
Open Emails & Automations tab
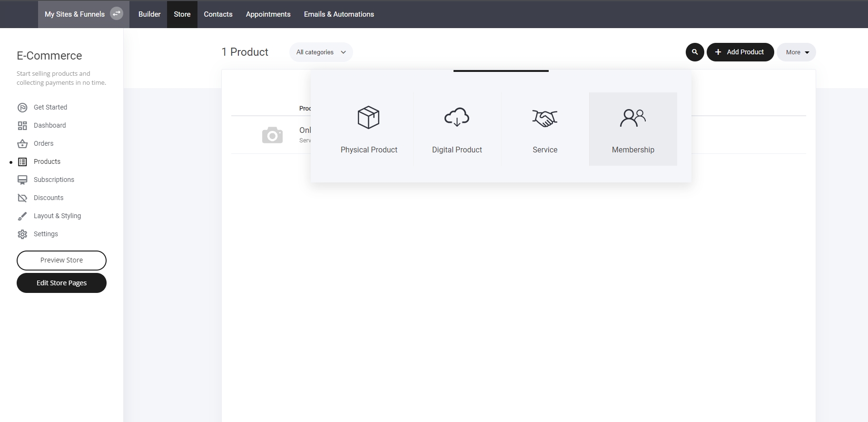[x=339, y=14]
